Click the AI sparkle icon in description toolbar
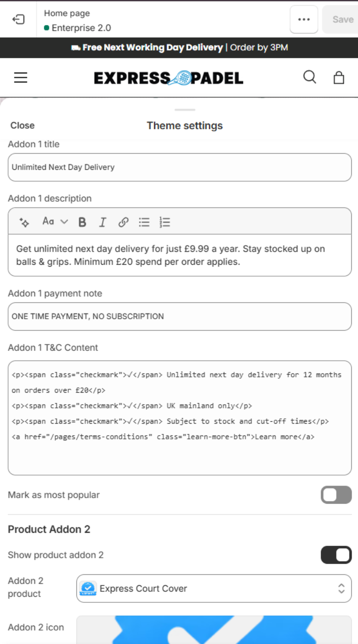Image resolution: width=358 pixels, height=644 pixels. (x=24, y=222)
